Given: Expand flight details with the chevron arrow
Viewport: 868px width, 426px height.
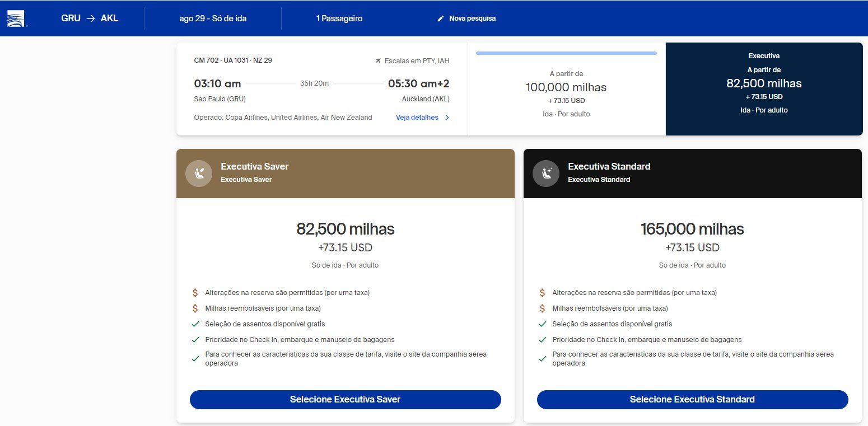Looking at the screenshot, I should (447, 118).
